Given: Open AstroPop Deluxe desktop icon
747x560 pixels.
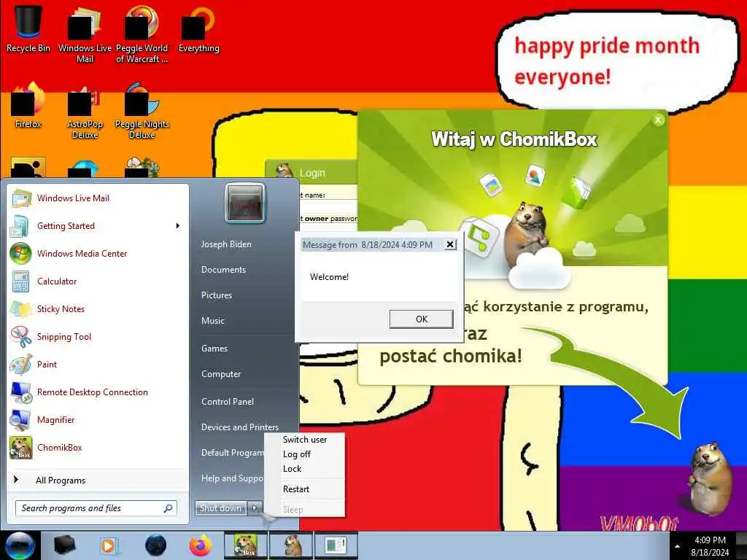Looking at the screenshot, I should point(85,112).
